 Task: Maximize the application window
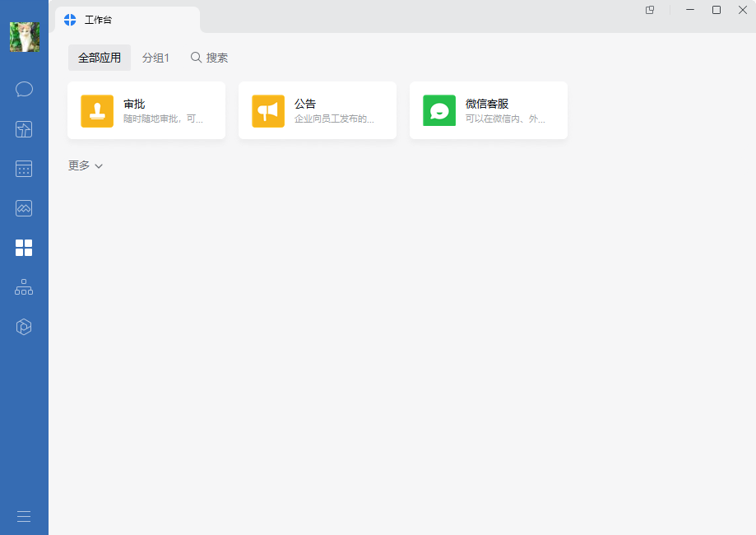pos(717,10)
